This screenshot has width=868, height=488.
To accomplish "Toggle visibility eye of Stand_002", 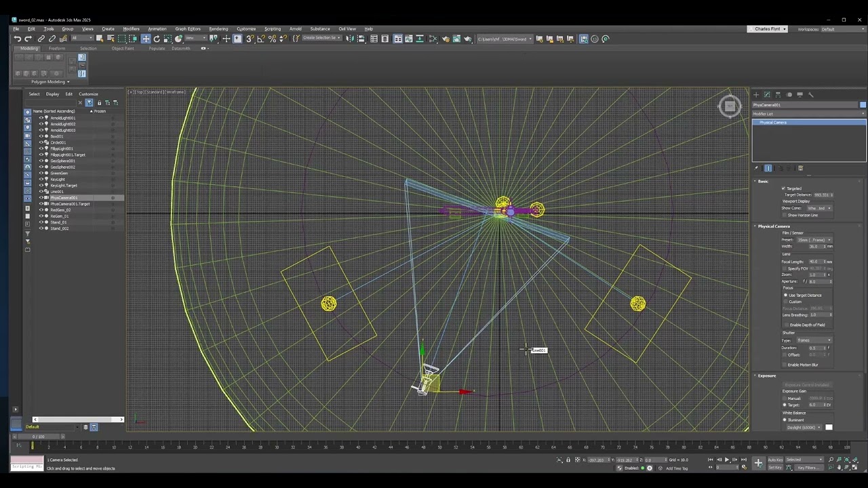I will point(41,228).
